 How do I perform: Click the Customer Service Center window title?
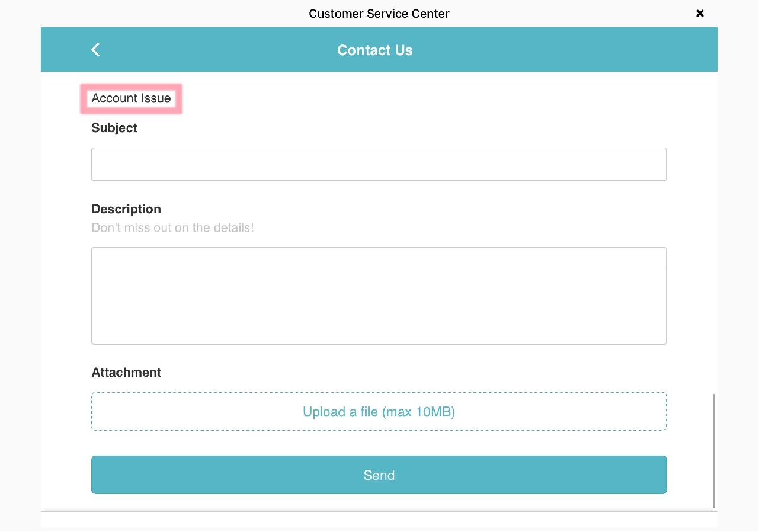click(379, 14)
